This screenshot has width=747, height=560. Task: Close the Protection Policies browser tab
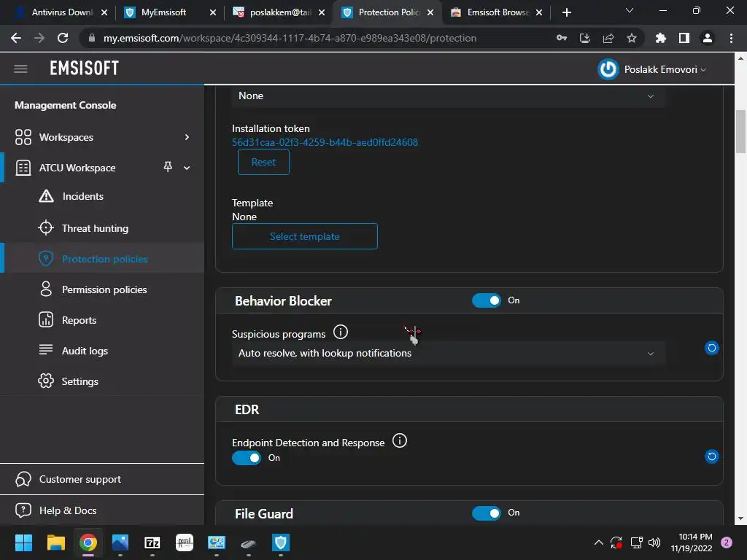tap(430, 12)
